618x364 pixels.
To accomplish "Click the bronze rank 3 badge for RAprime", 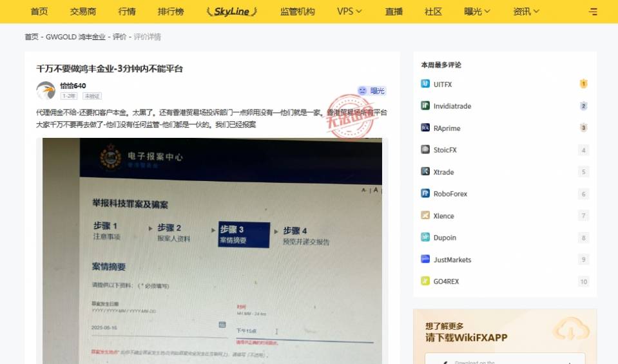I will (x=584, y=128).
